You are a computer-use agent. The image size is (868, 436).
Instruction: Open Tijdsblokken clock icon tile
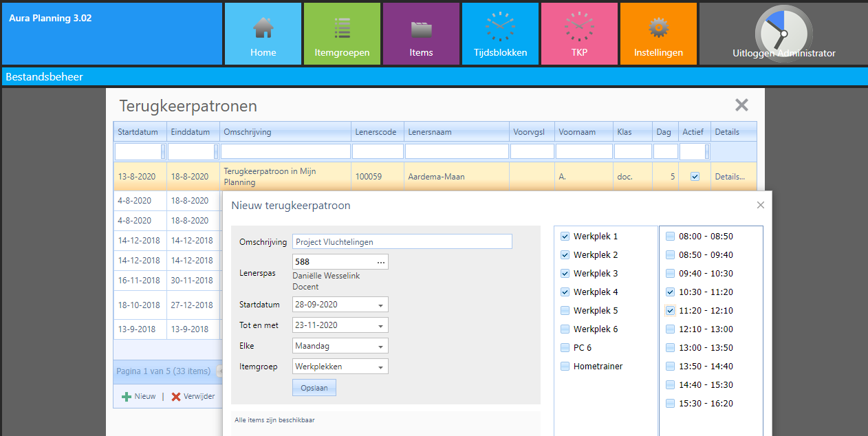click(x=500, y=34)
